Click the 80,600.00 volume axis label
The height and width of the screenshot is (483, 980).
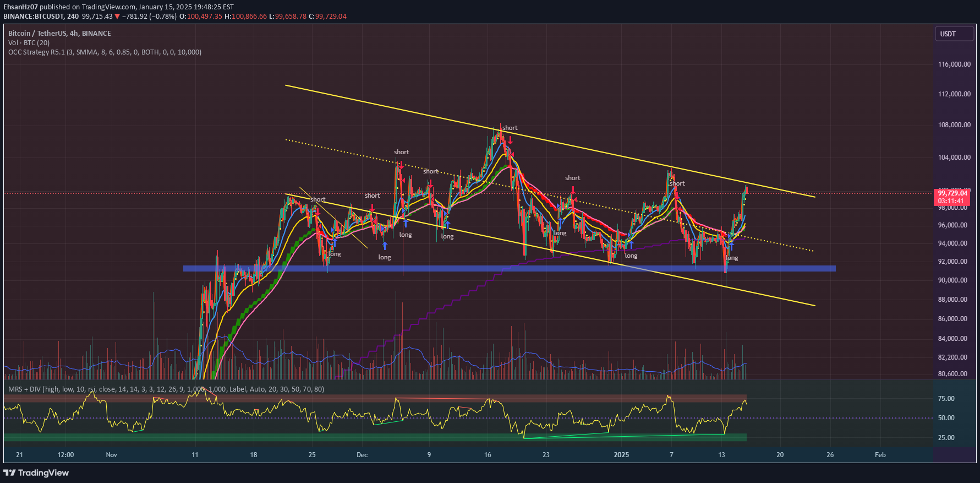952,374
